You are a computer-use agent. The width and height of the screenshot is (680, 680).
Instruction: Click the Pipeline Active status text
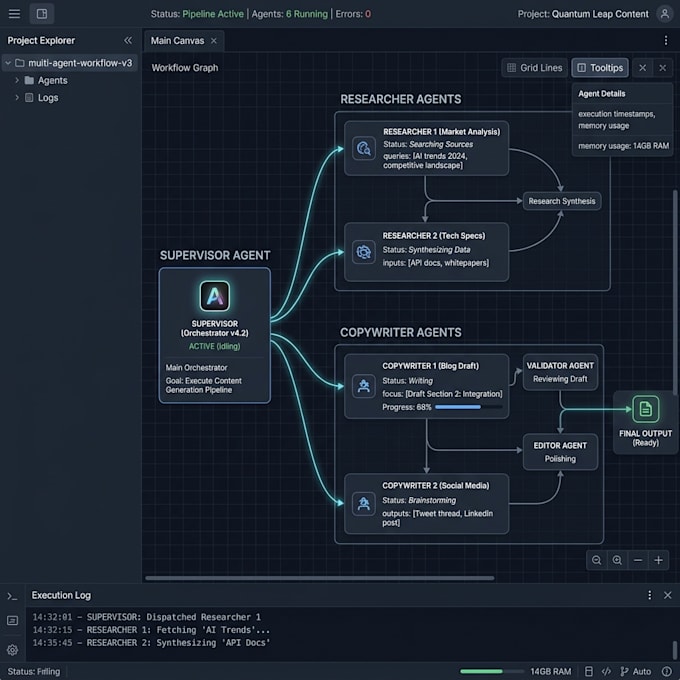point(213,14)
